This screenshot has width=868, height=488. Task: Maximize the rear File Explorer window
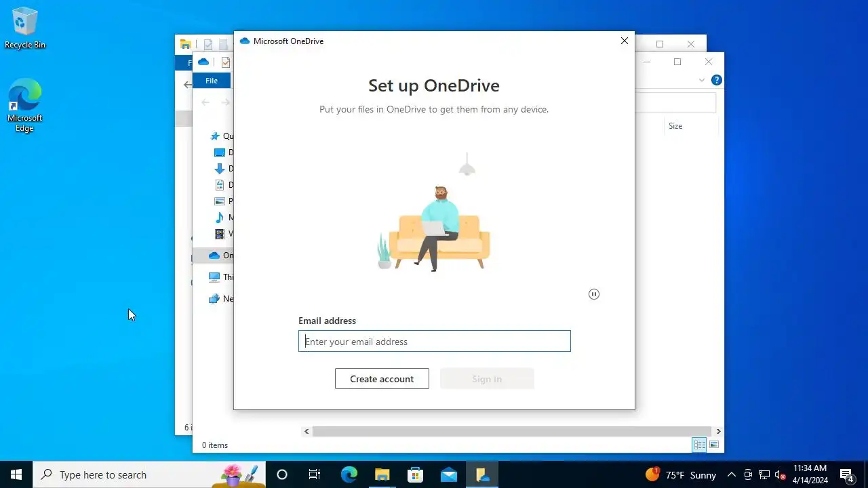point(659,44)
